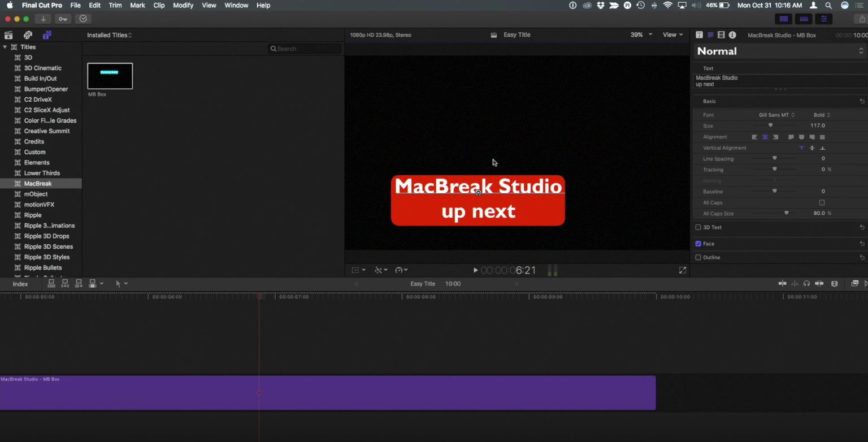Reset the Basic section parameters

coord(862,101)
